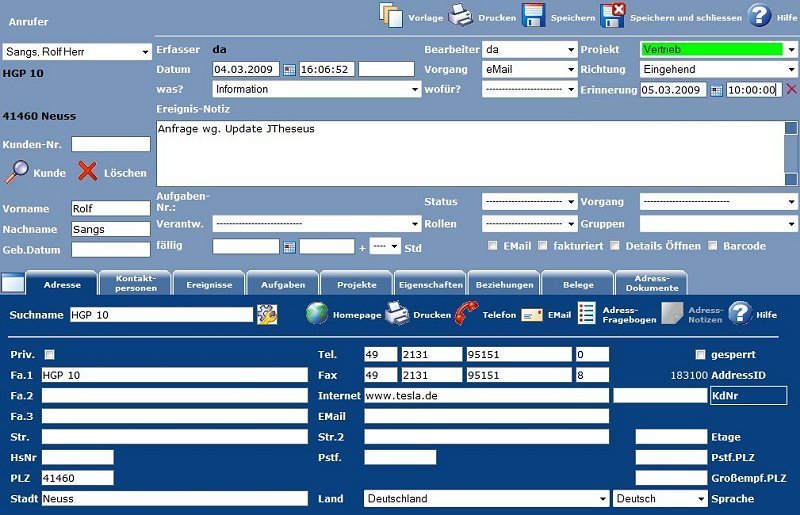Open the Adress-Fragebogen icon
Viewport: 800px width, 515px height.
(587, 314)
